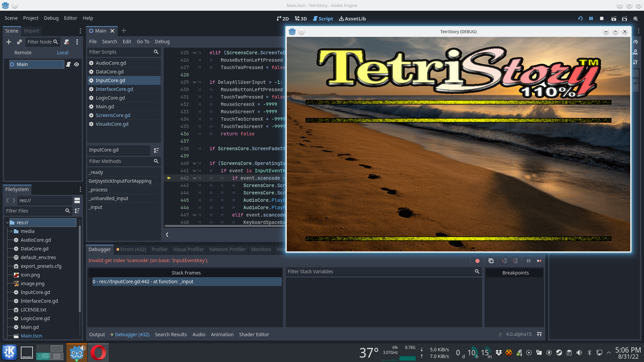Close the Main scene tab

112,31
